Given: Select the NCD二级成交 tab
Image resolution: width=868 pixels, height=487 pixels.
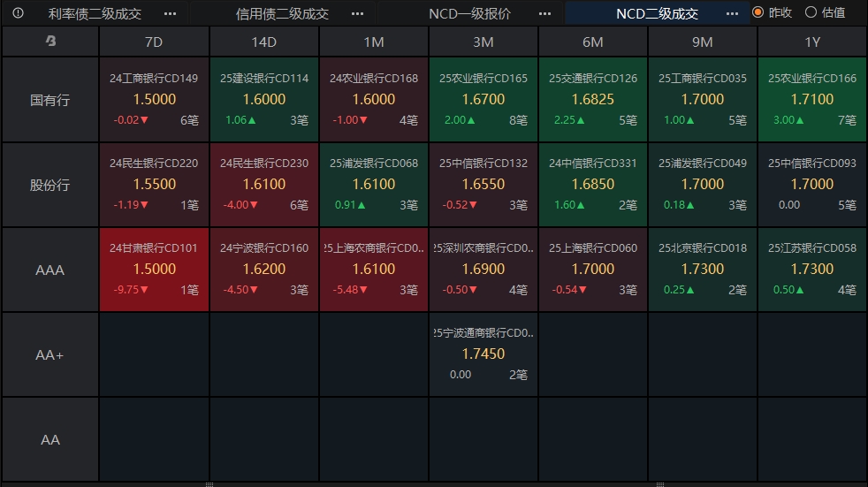Looking at the screenshot, I should (x=657, y=13).
